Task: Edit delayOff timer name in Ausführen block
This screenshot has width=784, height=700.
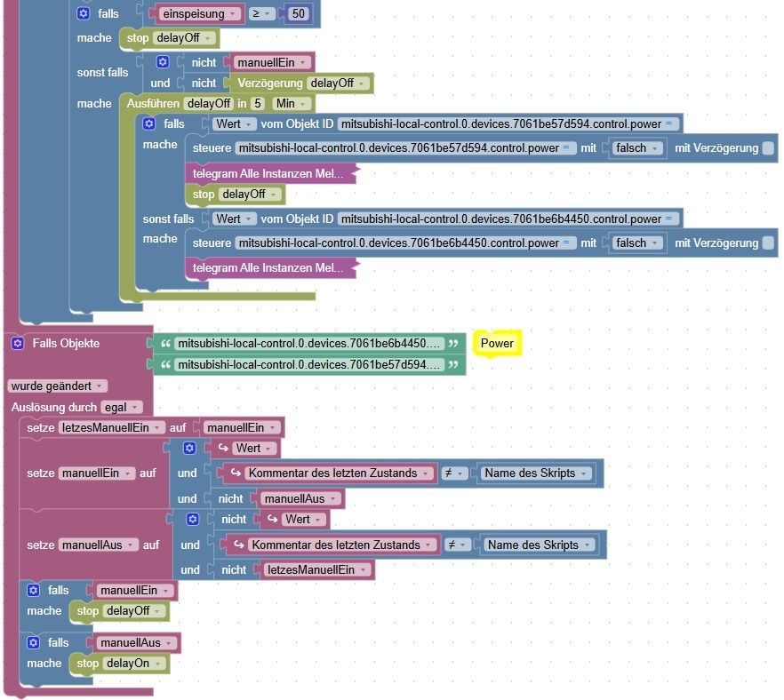Action: pyautogui.click(x=209, y=103)
